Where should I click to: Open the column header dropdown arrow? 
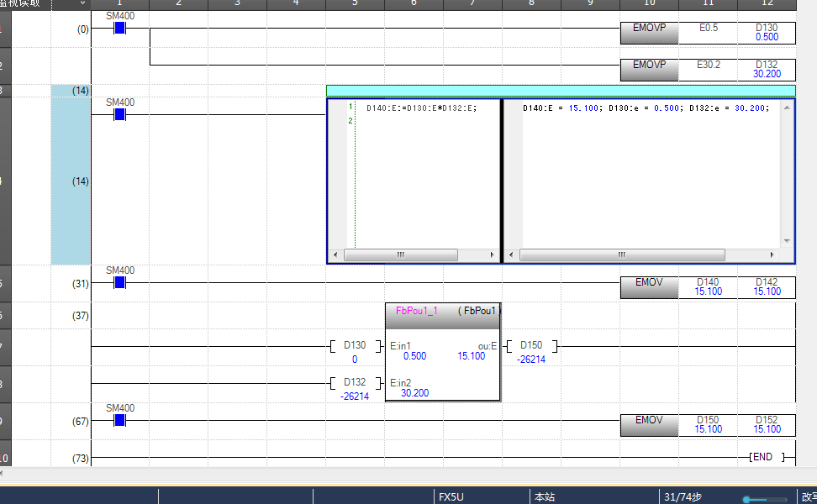point(82,3)
